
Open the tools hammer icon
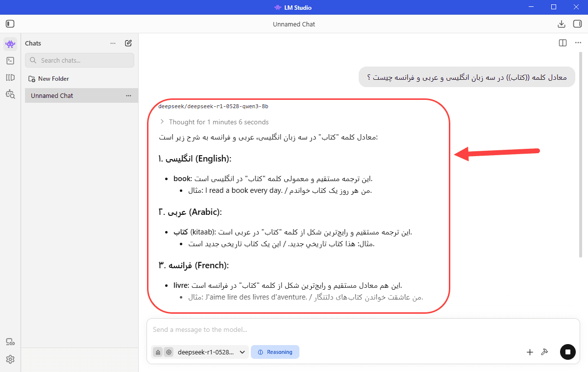pyautogui.click(x=544, y=352)
